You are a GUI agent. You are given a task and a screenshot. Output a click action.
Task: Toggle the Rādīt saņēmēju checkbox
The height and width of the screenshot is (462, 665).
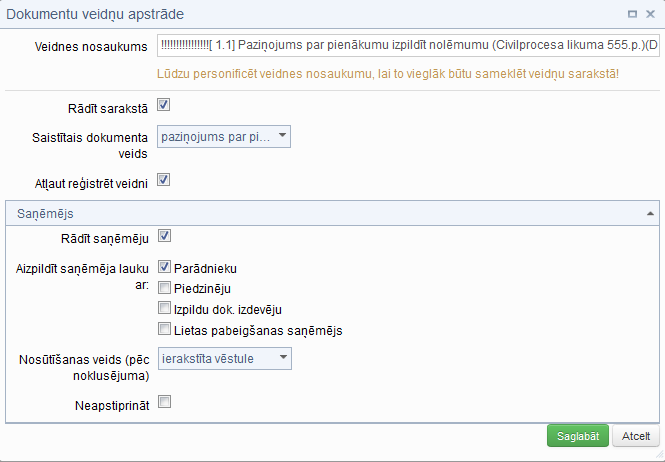165,236
